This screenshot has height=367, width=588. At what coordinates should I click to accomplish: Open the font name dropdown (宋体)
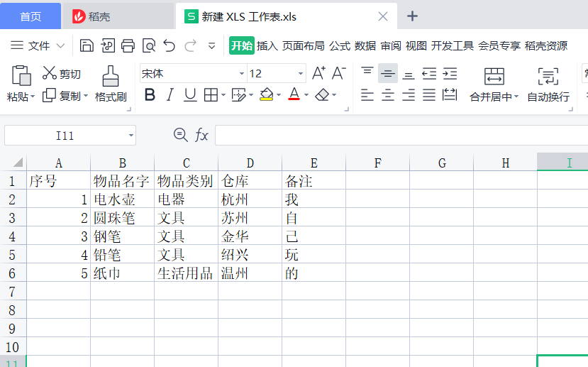[x=242, y=74]
